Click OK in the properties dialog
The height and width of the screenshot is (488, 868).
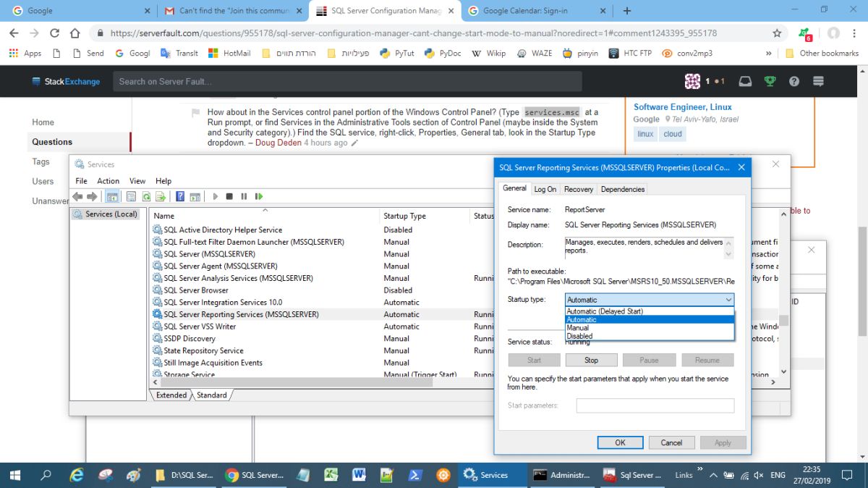click(620, 442)
